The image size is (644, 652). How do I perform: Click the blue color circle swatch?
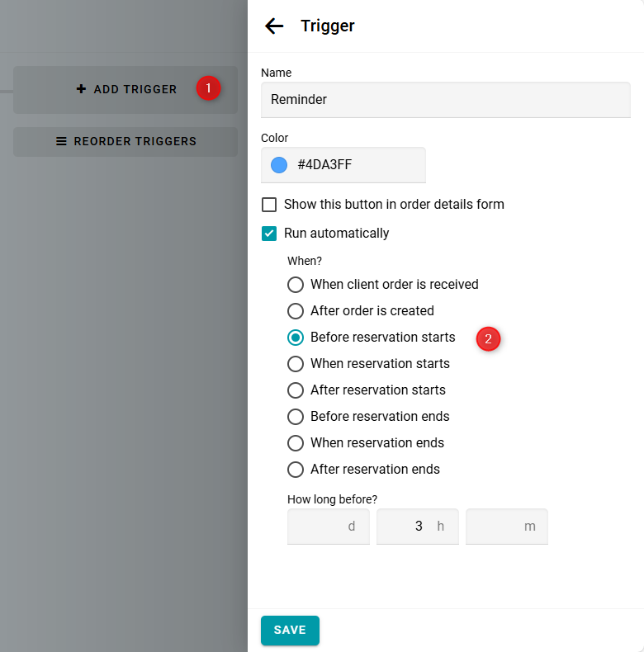pos(279,165)
